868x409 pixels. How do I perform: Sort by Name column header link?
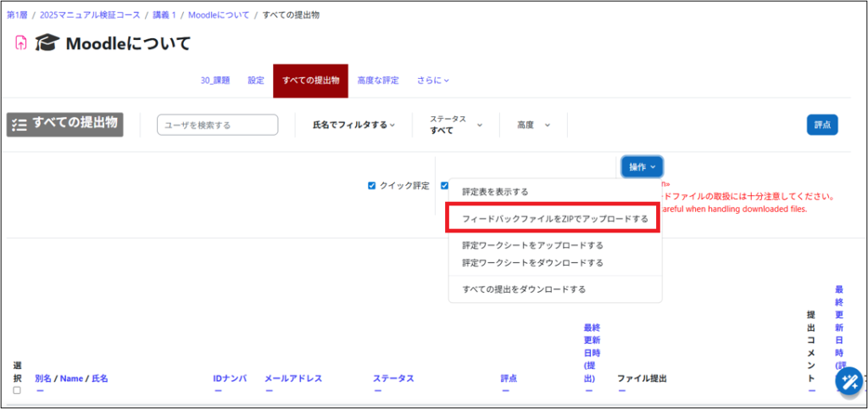point(71,378)
